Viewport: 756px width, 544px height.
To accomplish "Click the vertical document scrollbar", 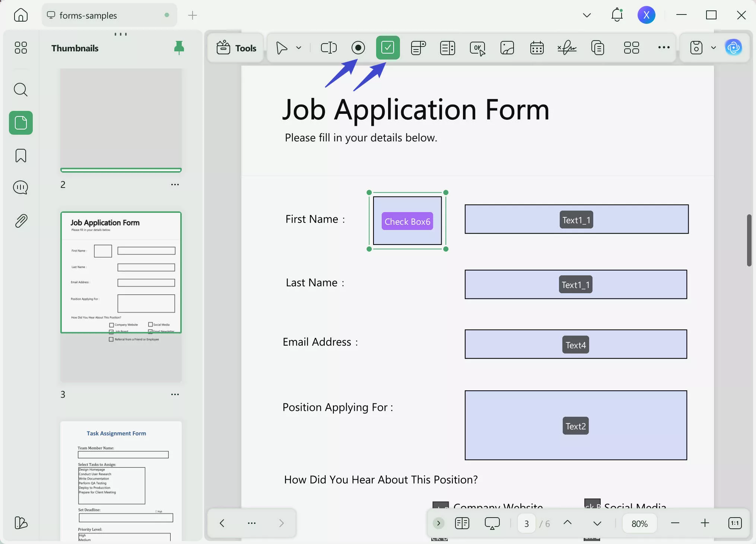I will pyautogui.click(x=749, y=240).
